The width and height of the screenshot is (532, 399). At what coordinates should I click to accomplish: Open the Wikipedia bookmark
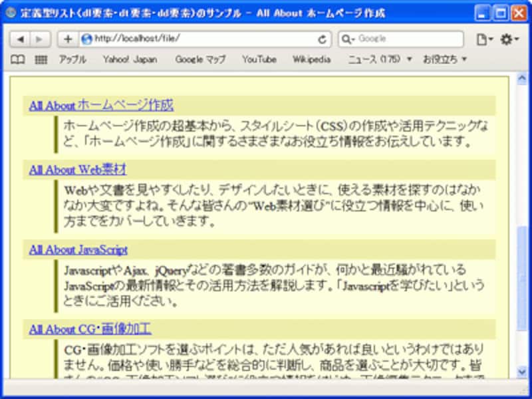(311, 59)
